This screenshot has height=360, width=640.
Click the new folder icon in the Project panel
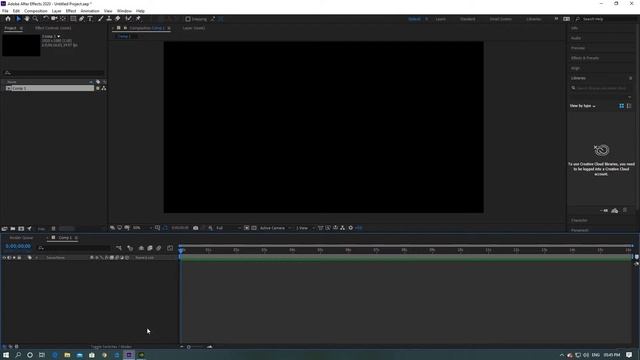pos(13,229)
